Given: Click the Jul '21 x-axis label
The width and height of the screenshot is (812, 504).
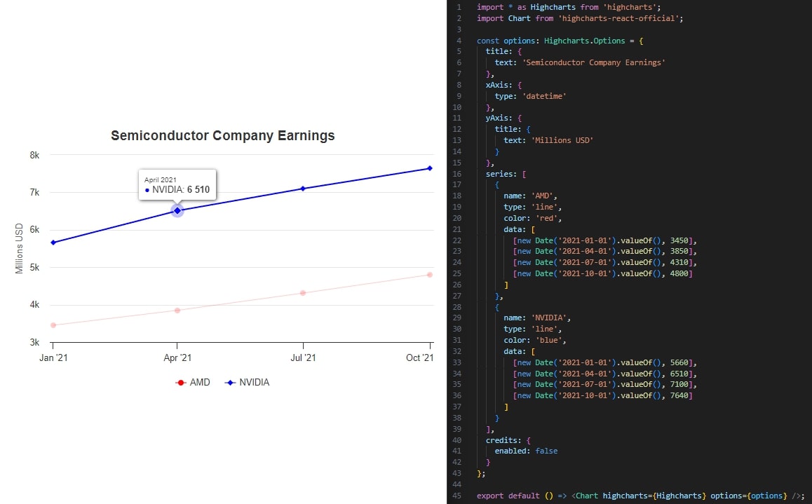Looking at the screenshot, I should [303, 357].
